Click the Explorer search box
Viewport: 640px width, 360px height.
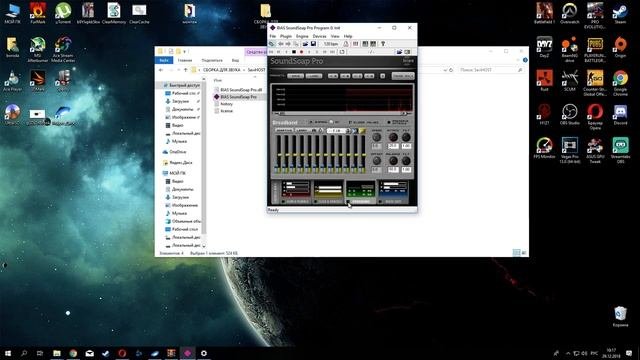point(490,70)
